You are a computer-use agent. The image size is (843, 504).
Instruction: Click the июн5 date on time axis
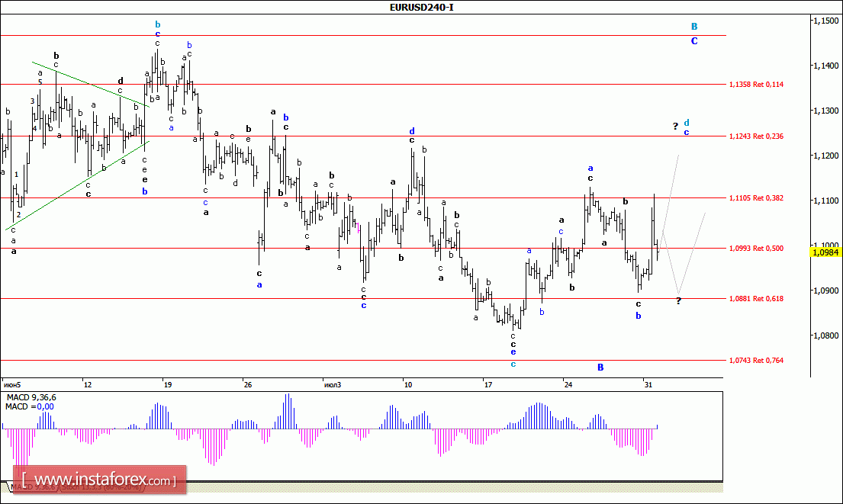[13, 384]
